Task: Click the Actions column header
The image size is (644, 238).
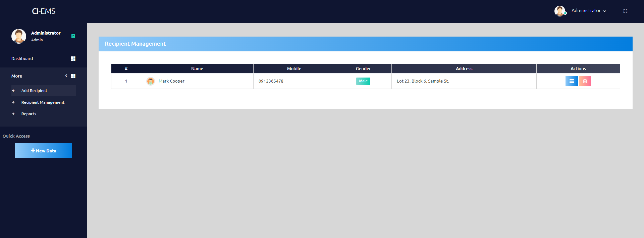Action: point(578,68)
